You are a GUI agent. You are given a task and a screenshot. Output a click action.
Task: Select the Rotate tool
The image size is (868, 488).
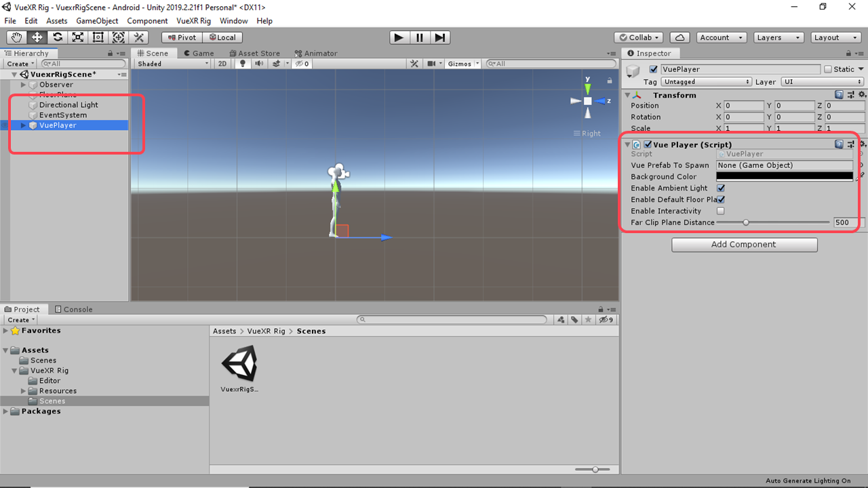[x=58, y=37]
